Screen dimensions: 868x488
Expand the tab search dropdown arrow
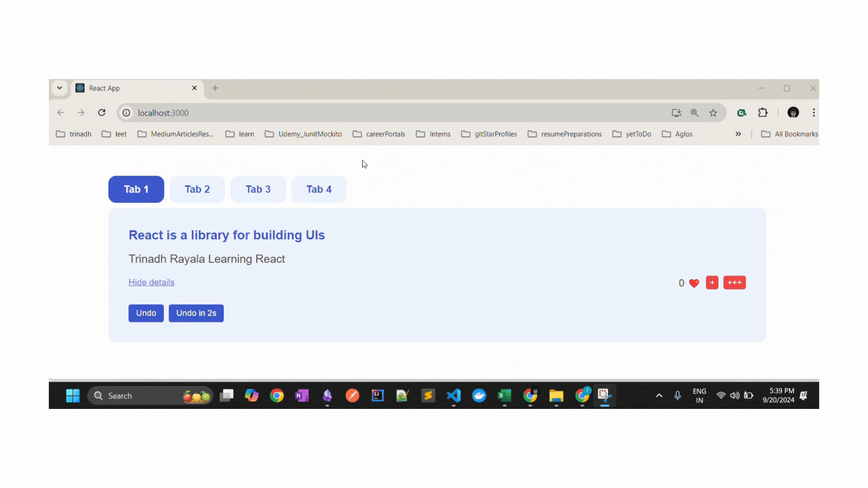pos(59,88)
